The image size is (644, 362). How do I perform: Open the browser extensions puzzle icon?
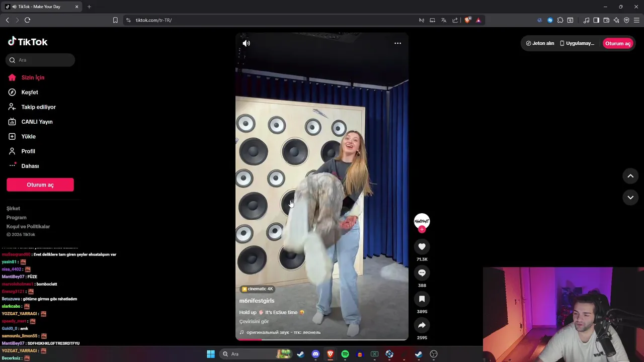pos(560,20)
